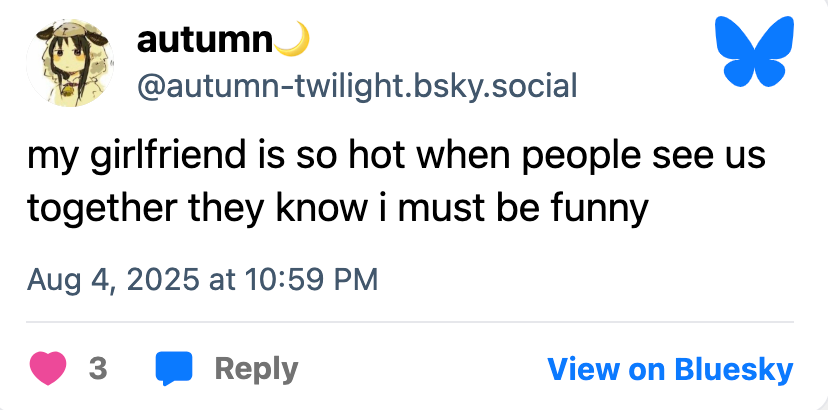This screenshot has width=828, height=410.
Task: Click the blue reply speech bubble icon
Action: pyautogui.click(x=174, y=368)
